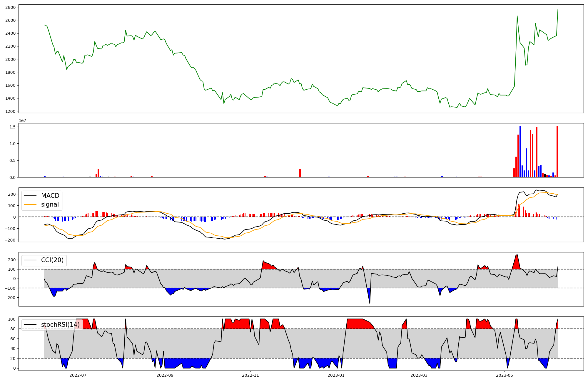Viewport: 588px width, 382px height.
Task: Click the signal legend text
Action: tap(50, 205)
